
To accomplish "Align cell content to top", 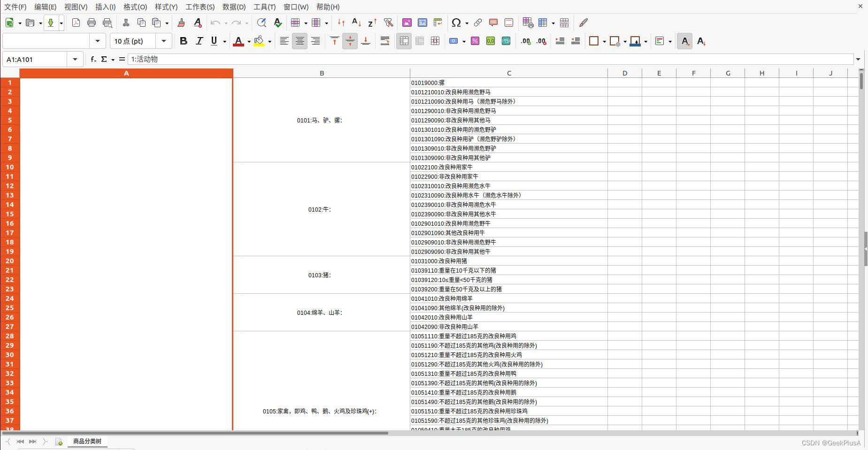I will (334, 41).
